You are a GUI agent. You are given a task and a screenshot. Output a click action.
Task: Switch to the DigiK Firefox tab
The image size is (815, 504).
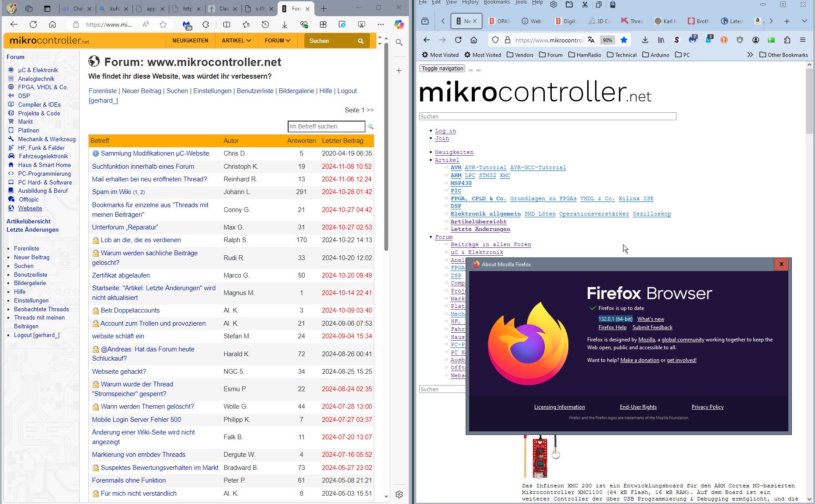click(x=566, y=21)
